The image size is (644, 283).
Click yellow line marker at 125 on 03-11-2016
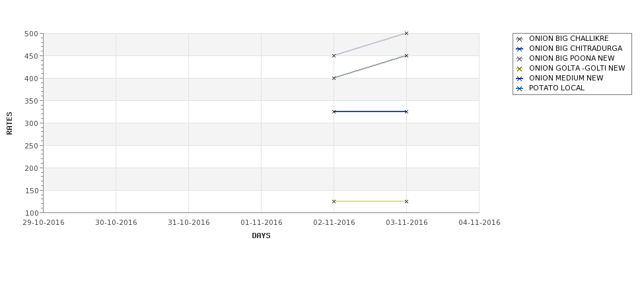coord(407,201)
